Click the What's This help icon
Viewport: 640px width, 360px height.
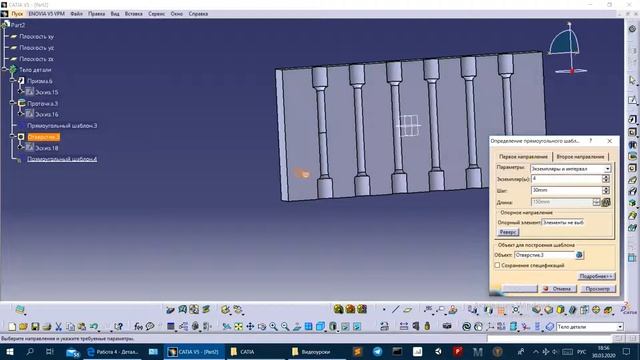point(118,327)
